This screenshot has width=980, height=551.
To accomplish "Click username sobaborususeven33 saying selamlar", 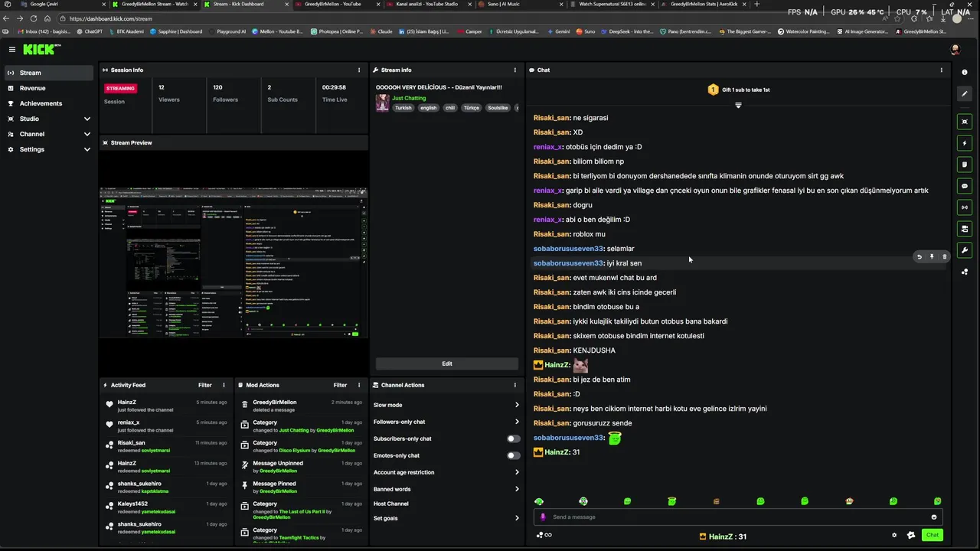I will tap(569, 249).
